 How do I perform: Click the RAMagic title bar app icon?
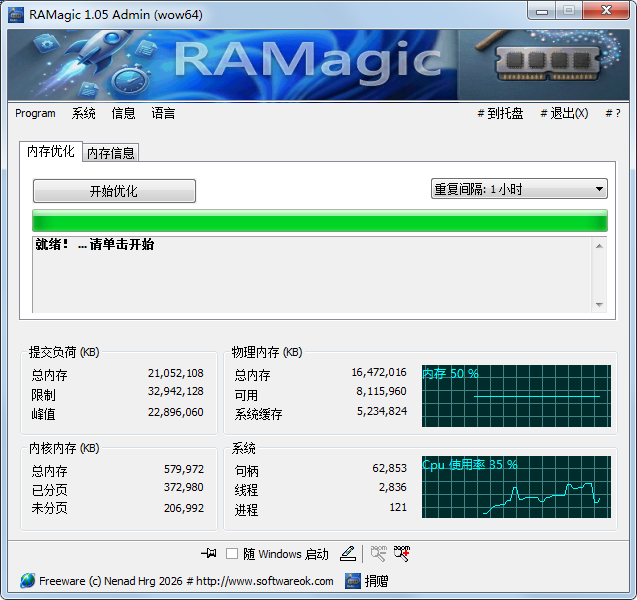click(x=14, y=10)
